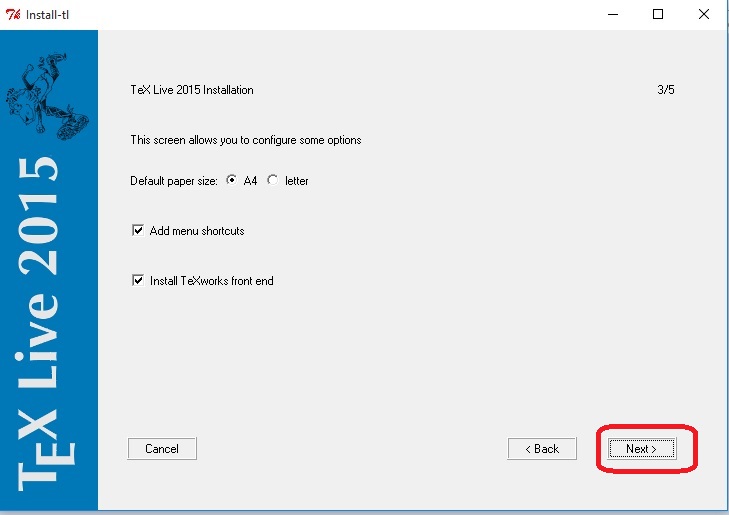Viewport: 729px width, 515px height.
Task: Click the 'Add menu shortcuts' label text
Action: coord(197,231)
